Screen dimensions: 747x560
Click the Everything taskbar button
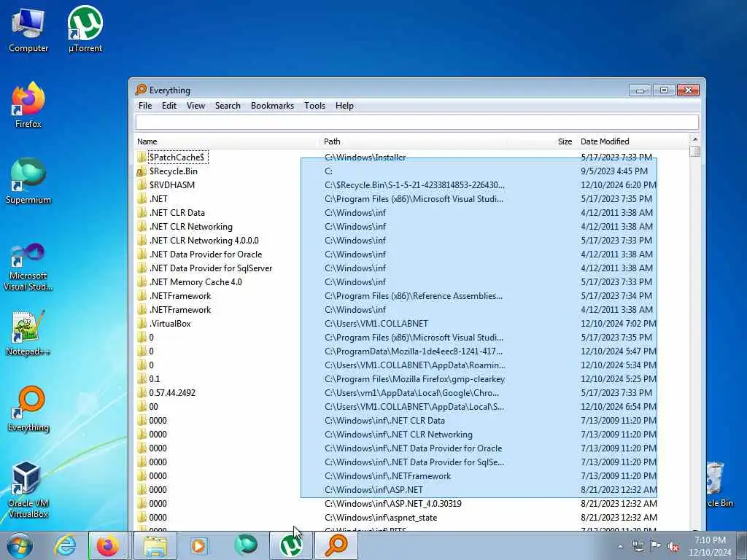tap(336, 545)
